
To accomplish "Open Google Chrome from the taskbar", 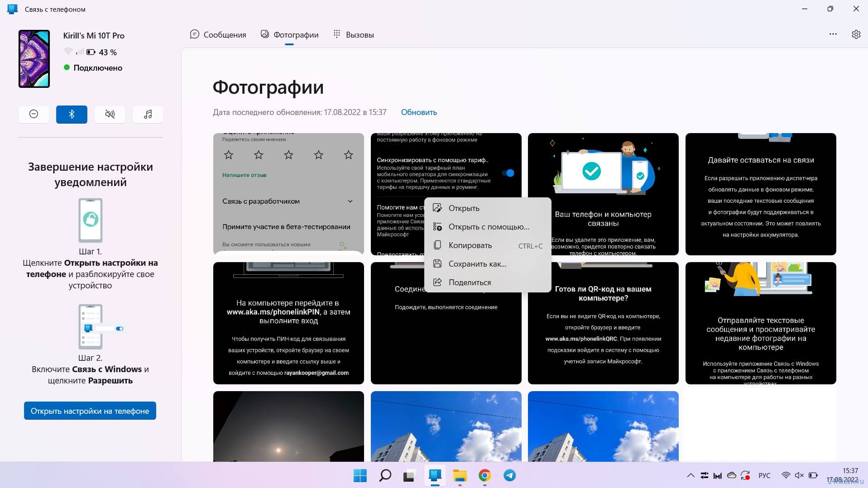I will click(x=484, y=475).
